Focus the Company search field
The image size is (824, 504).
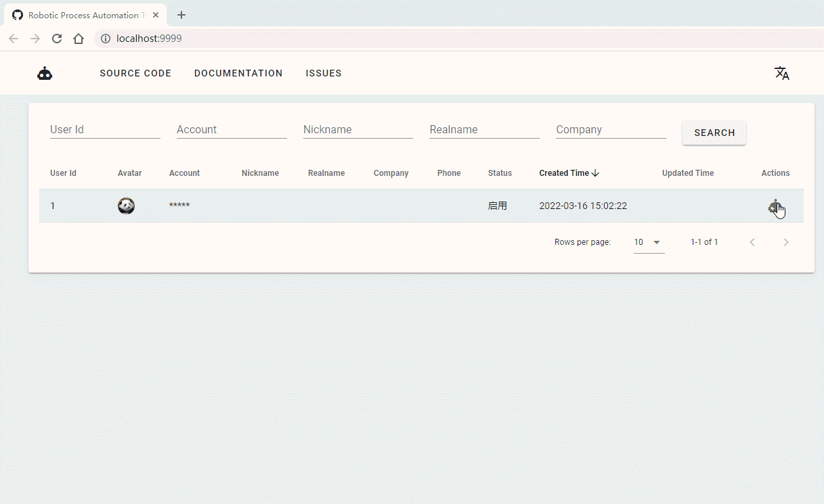pyautogui.click(x=611, y=129)
